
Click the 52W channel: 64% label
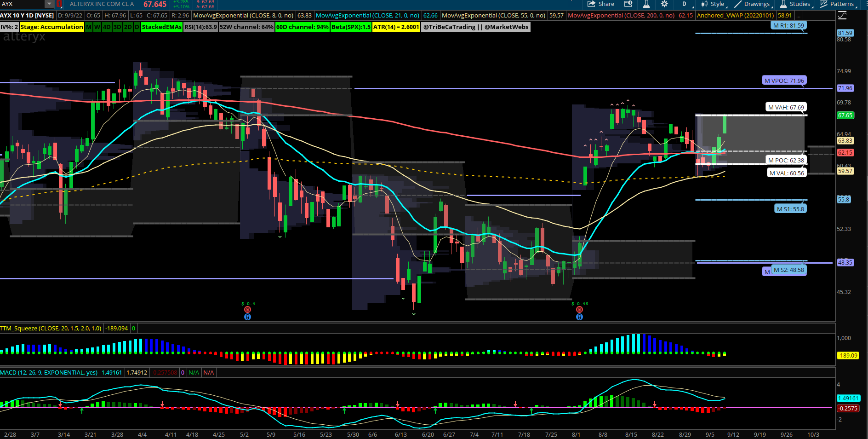point(246,27)
